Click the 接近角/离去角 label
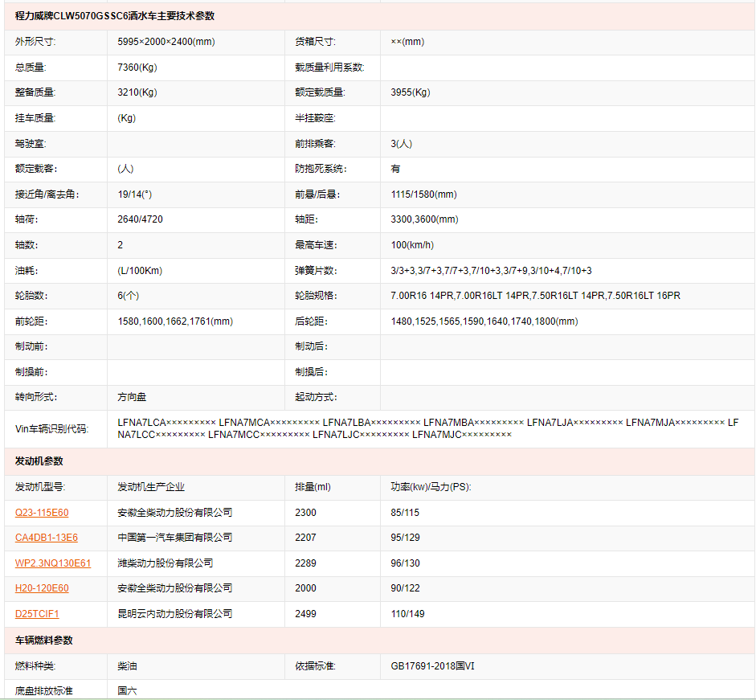Screen dimensions: 756x700 click(47, 194)
